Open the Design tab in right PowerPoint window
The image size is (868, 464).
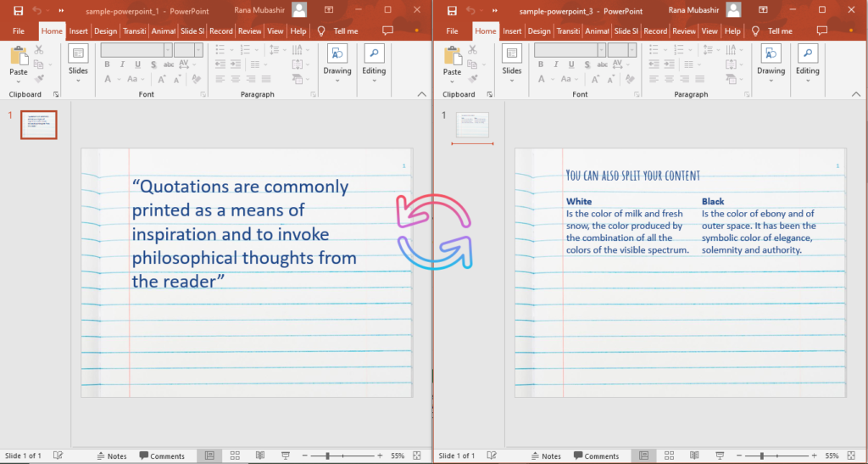(539, 31)
